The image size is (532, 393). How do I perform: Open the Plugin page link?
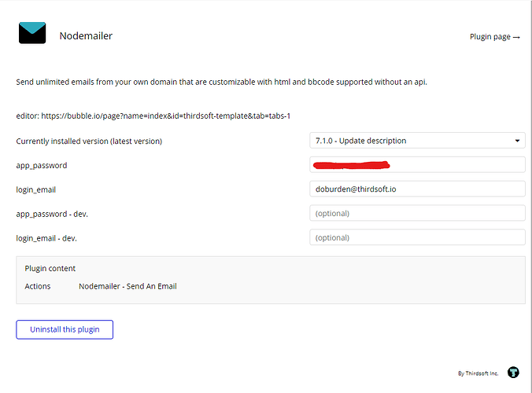pos(490,37)
